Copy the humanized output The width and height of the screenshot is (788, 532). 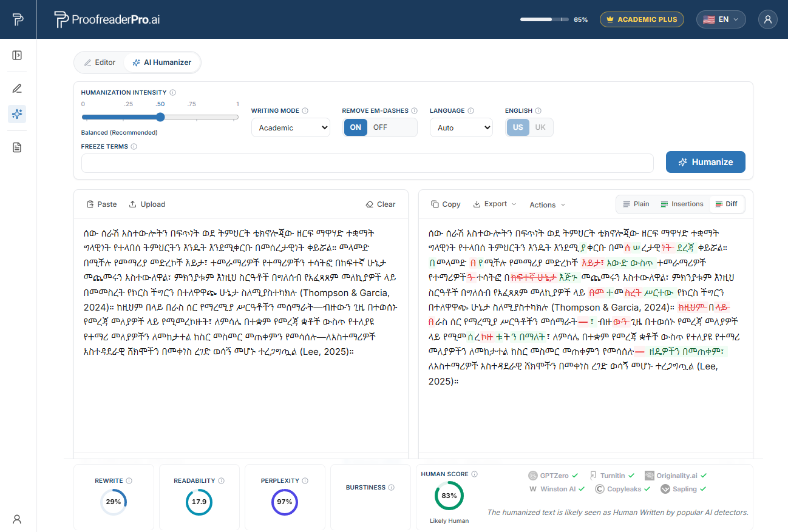(446, 204)
